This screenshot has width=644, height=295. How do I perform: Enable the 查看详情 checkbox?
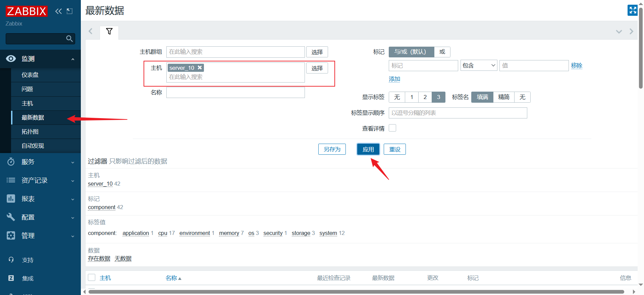click(392, 128)
